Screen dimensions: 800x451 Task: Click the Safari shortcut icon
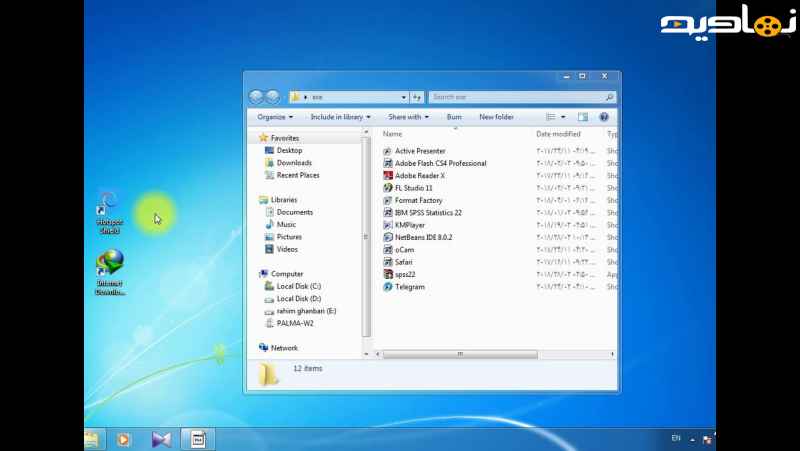tap(388, 262)
